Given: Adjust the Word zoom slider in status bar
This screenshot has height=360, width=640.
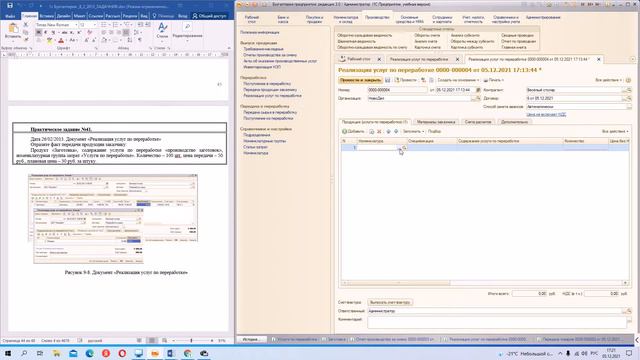Looking at the screenshot, I should 191,340.
